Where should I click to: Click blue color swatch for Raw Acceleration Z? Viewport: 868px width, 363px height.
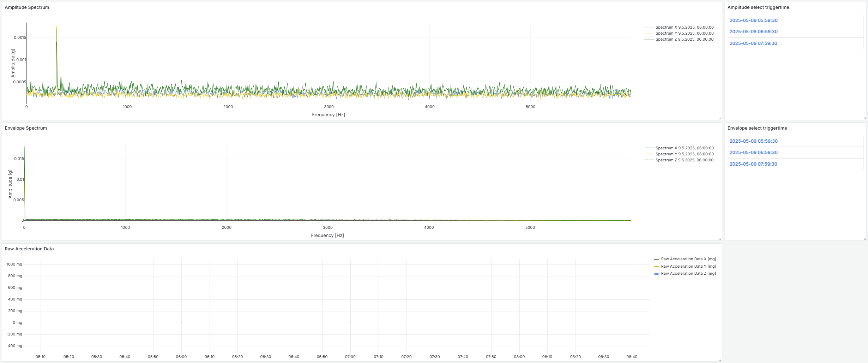[x=656, y=274]
